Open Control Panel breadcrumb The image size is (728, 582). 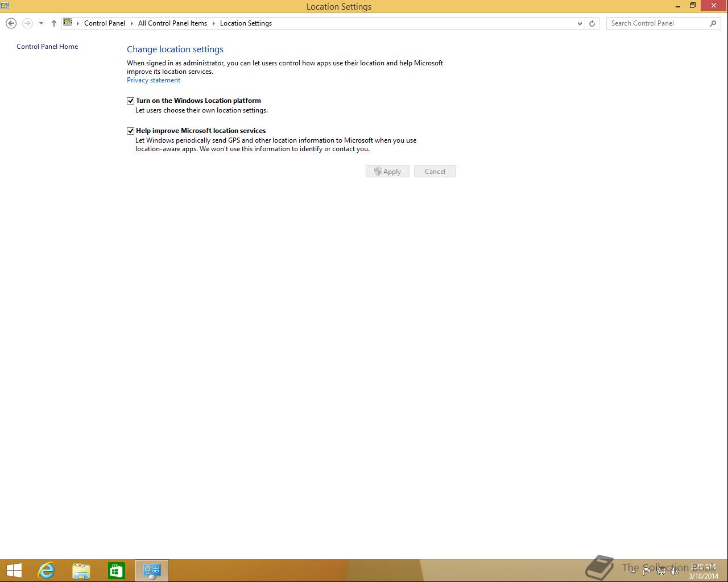[105, 23]
